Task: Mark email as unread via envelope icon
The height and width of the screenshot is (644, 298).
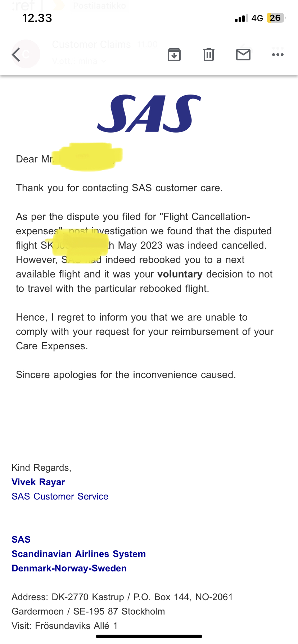Action: click(x=243, y=55)
